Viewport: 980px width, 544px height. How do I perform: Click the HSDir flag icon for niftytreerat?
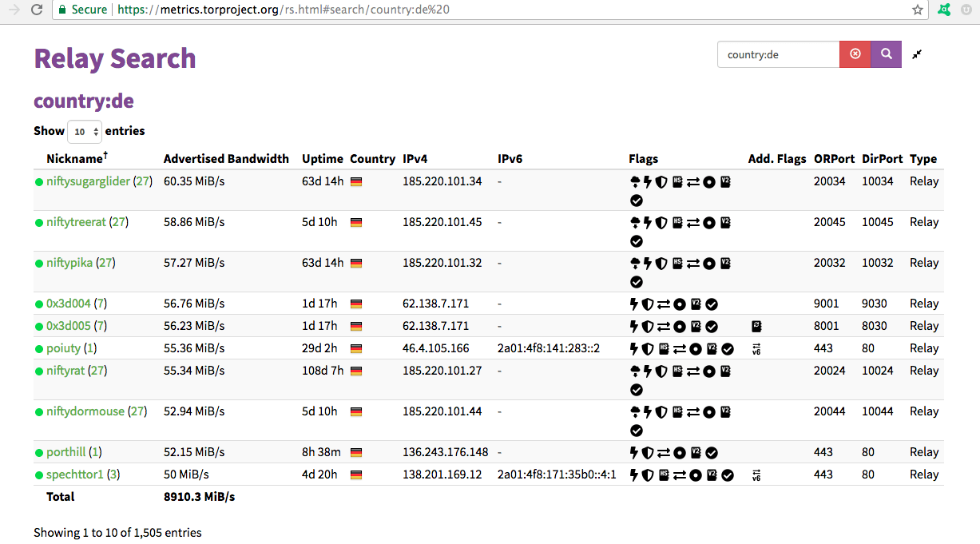677,222
